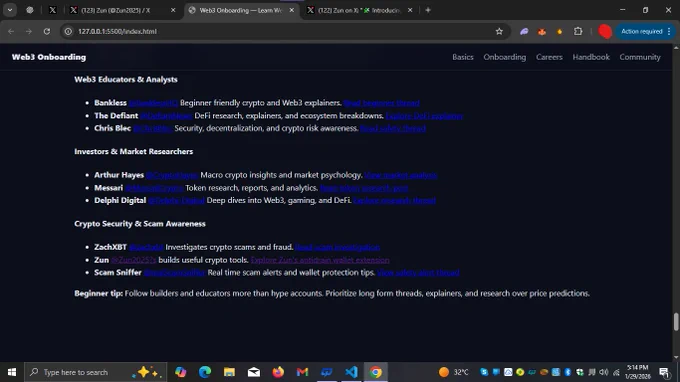Open 'View market analysis' link
The image size is (680, 382).
tap(401, 175)
